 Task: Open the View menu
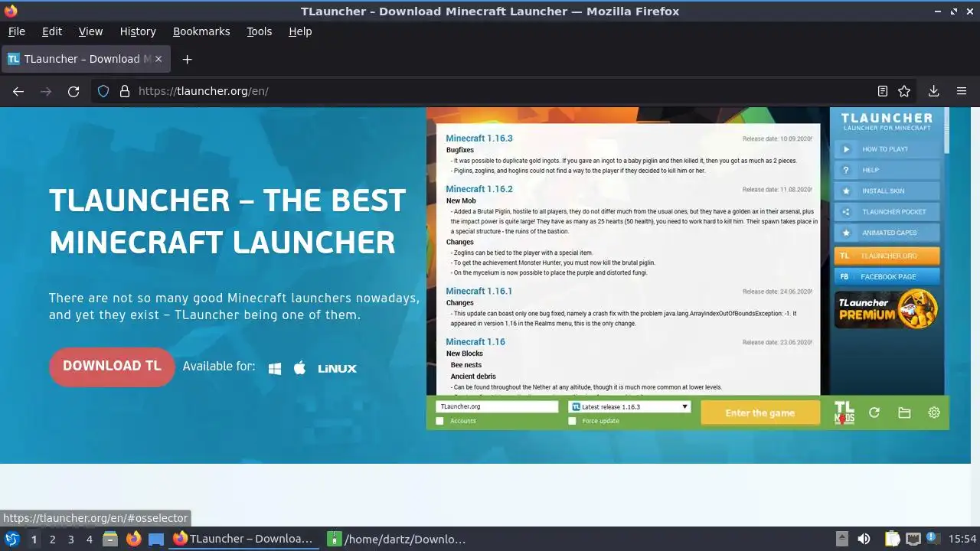(90, 31)
